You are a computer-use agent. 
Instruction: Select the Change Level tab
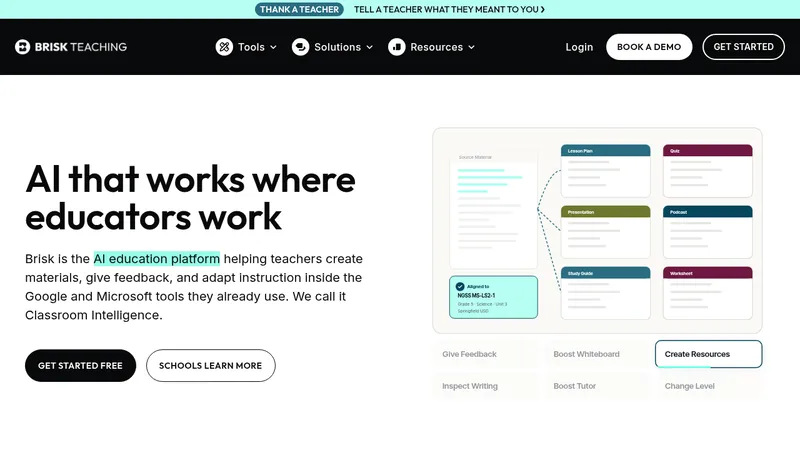pos(709,386)
